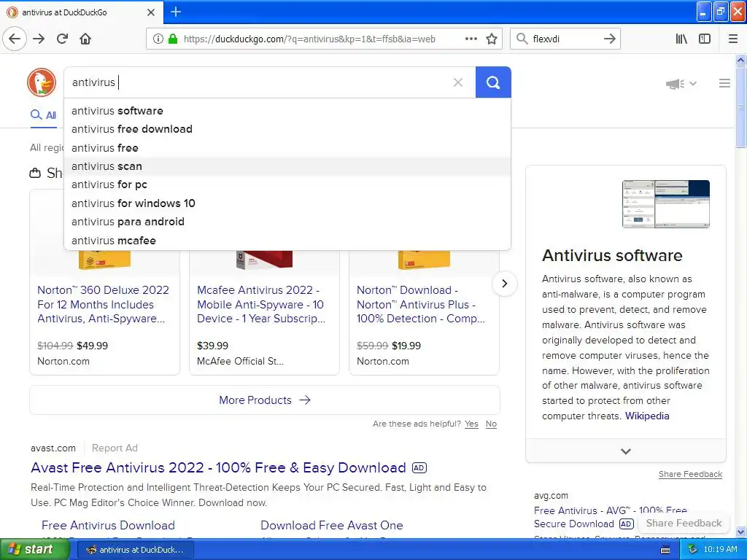Choose the antivirus scan suggestion
The width and height of the screenshot is (747, 560).
point(287,166)
